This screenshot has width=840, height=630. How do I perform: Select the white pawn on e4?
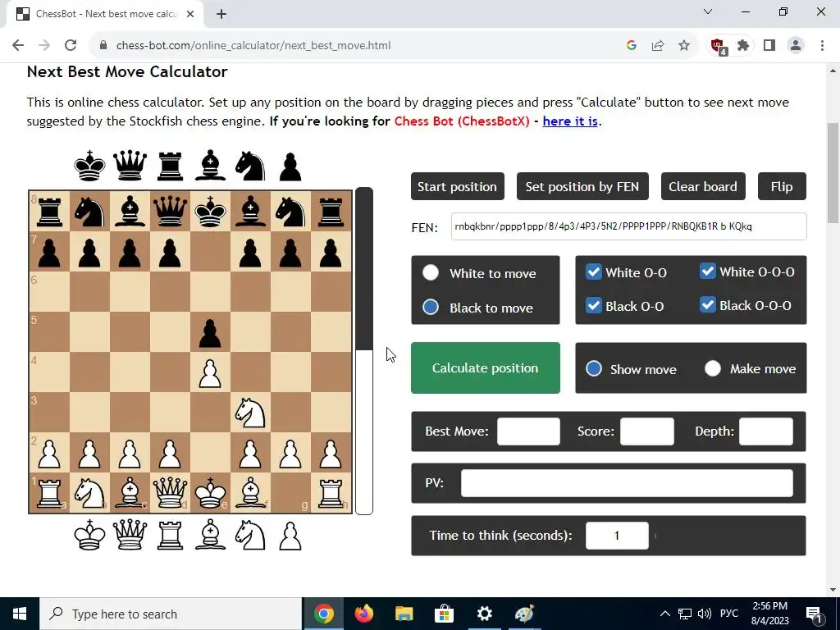[210, 372]
